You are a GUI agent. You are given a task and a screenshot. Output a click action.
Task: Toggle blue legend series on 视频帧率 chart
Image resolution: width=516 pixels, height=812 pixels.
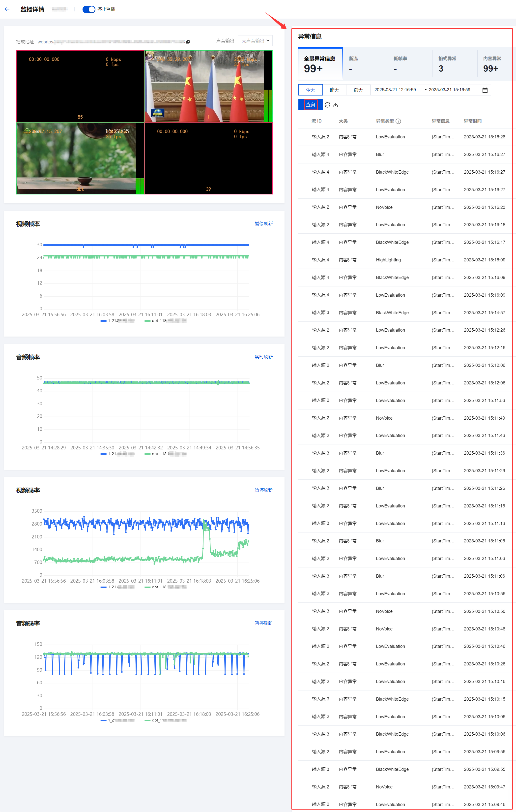(x=118, y=321)
